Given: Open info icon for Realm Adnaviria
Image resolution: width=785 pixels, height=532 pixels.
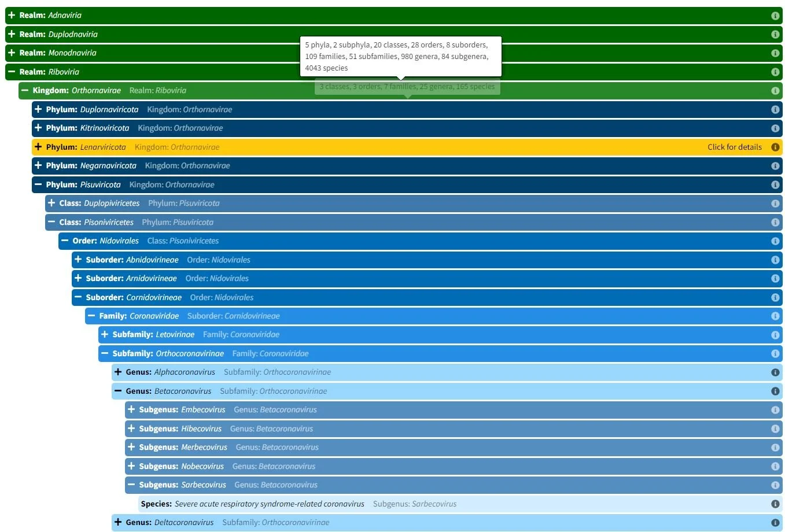Looking at the screenshot, I should [x=775, y=16].
